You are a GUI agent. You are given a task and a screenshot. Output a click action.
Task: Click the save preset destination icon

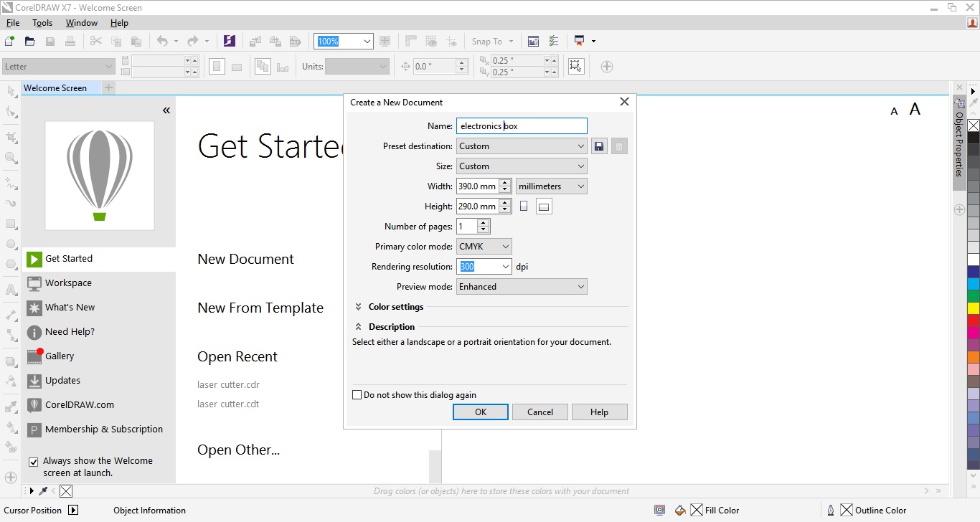click(x=599, y=146)
